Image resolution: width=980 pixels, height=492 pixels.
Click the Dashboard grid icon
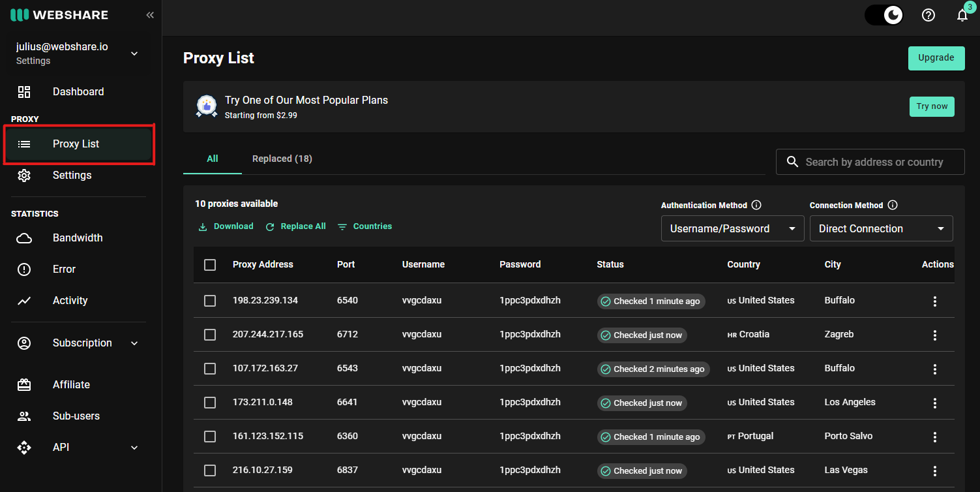24,92
